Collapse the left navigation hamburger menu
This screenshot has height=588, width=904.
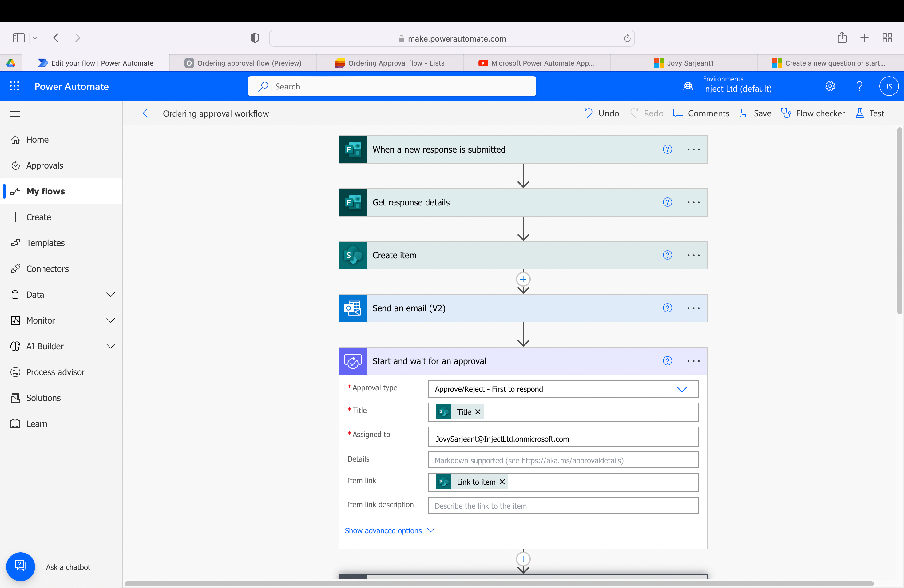[15, 114]
